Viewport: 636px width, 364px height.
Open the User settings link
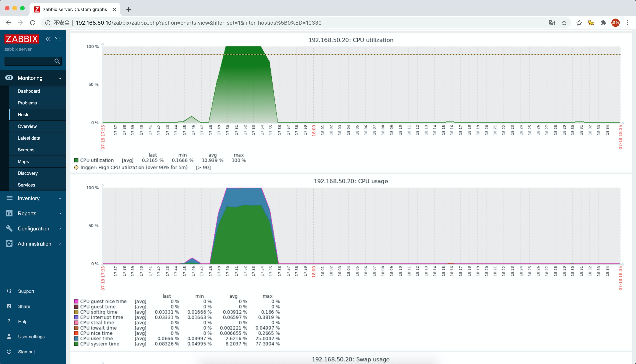[31, 337]
